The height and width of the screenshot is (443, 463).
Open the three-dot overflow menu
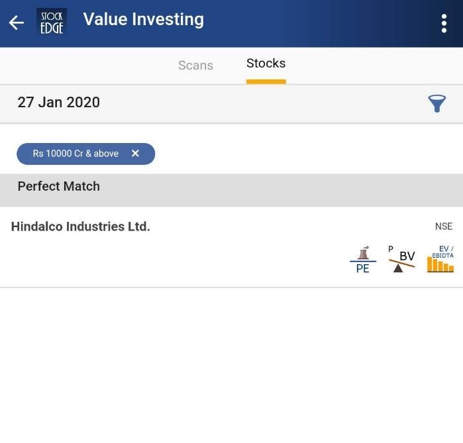444,23
